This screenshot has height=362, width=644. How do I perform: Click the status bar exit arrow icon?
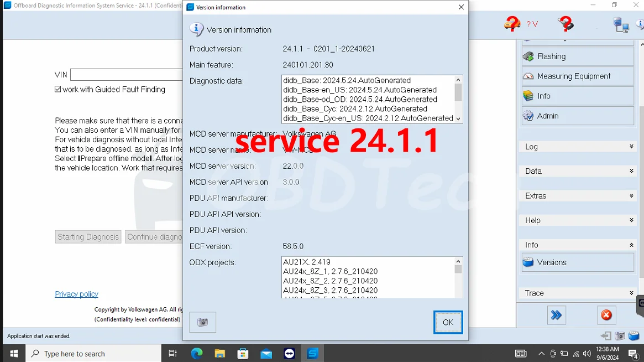pos(606,336)
